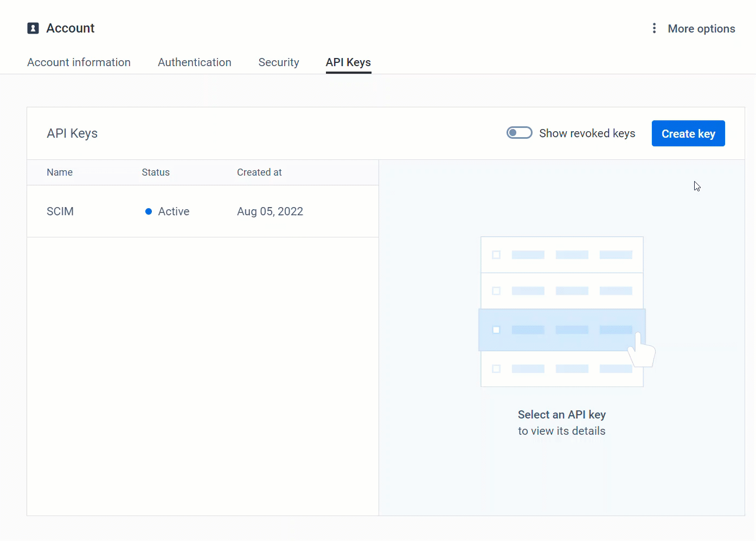Screen dimensions: 756x541
Task: Click the Name column header
Action: [60, 172]
